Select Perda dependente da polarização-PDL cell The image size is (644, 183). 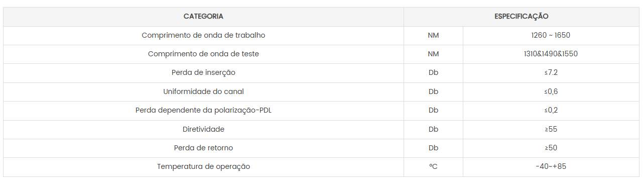(203, 111)
